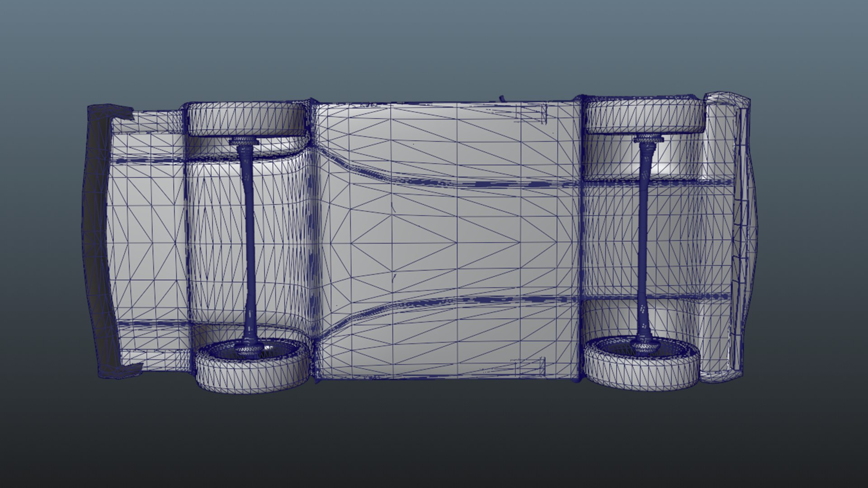The image size is (868, 488).
Task: Select the lower-left wheel tire
Action: point(253,366)
